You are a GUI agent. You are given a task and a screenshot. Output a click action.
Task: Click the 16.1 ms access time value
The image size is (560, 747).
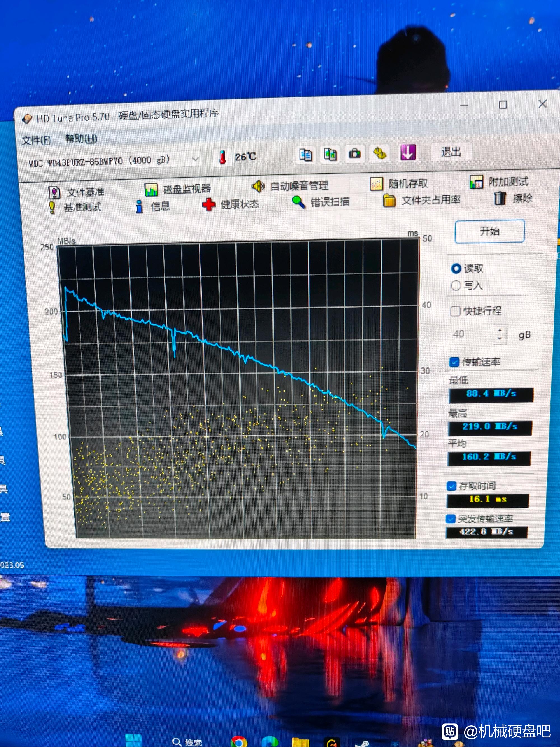pos(488,500)
